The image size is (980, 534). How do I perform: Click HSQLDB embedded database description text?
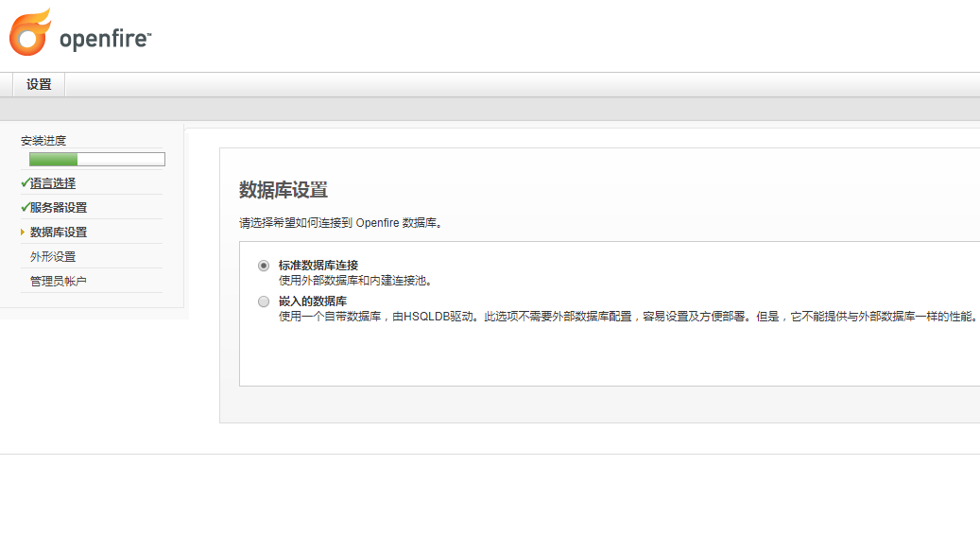click(x=627, y=317)
